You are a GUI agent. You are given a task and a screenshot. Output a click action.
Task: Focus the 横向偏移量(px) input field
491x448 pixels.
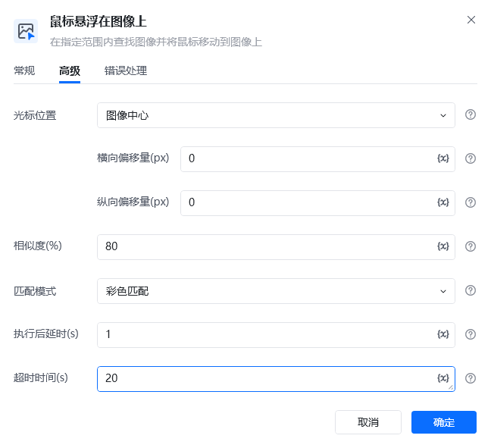[x=317, y=159]
